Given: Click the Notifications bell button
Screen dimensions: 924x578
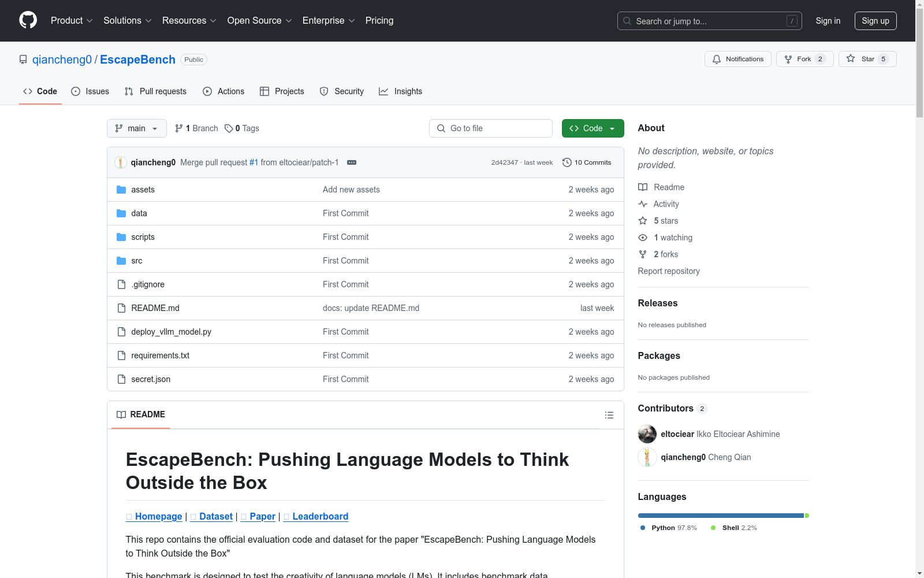Looking at the screenshot, I should point(738,59).
